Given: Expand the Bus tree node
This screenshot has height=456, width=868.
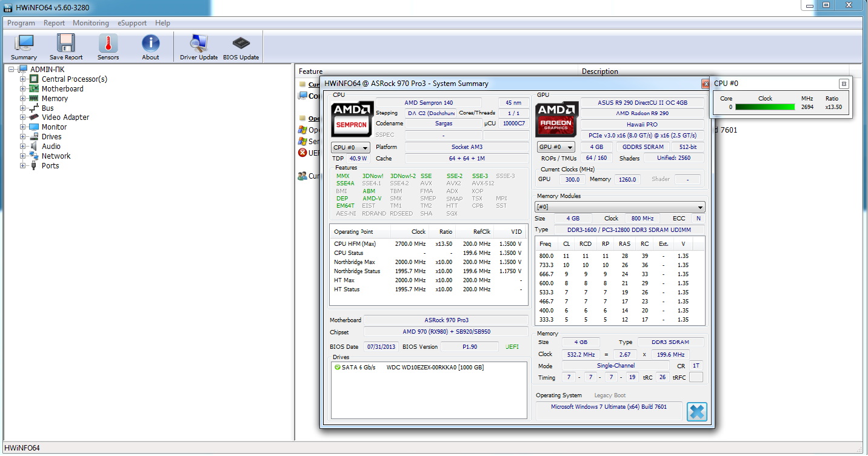Looking at the screenshot, I should coord(23,108).
